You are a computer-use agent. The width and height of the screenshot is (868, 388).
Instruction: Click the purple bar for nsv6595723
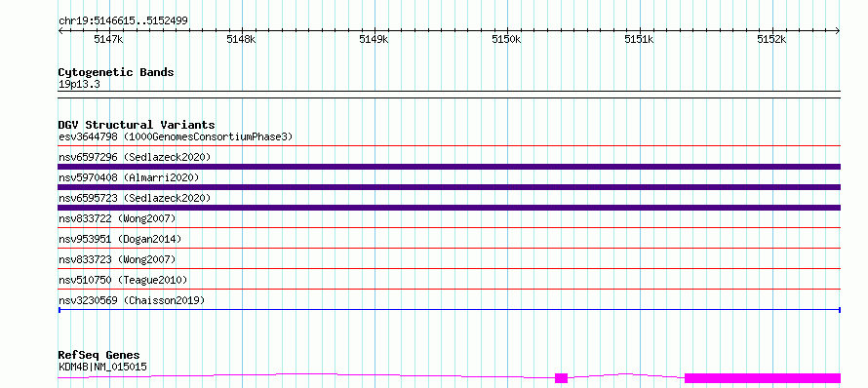[x=450, y=208]
